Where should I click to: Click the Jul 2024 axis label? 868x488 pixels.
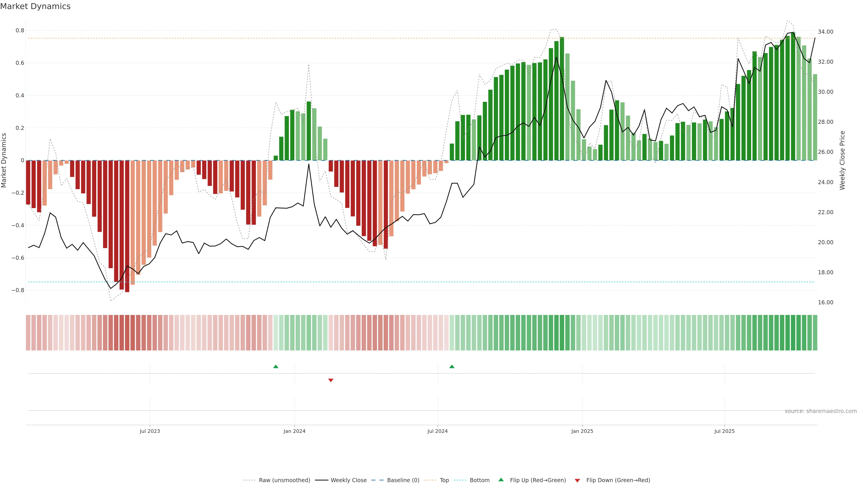click(x=437, y=431)
